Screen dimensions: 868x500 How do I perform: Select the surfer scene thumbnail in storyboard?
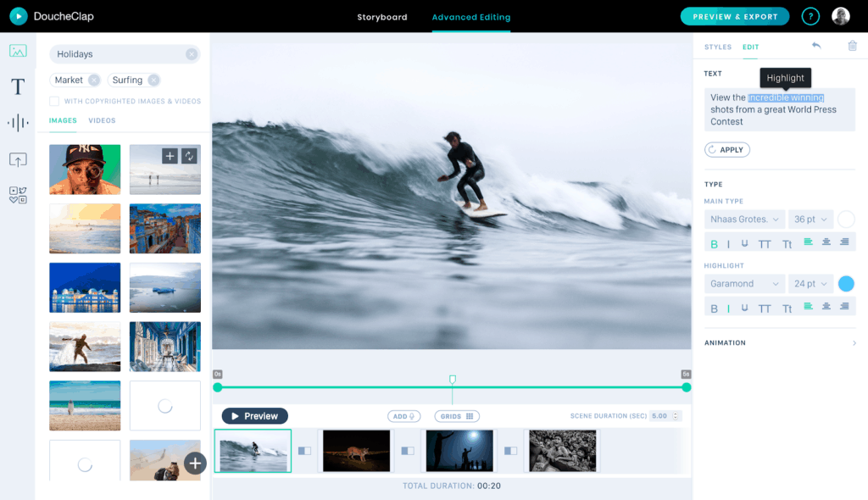tap(253, 451)
